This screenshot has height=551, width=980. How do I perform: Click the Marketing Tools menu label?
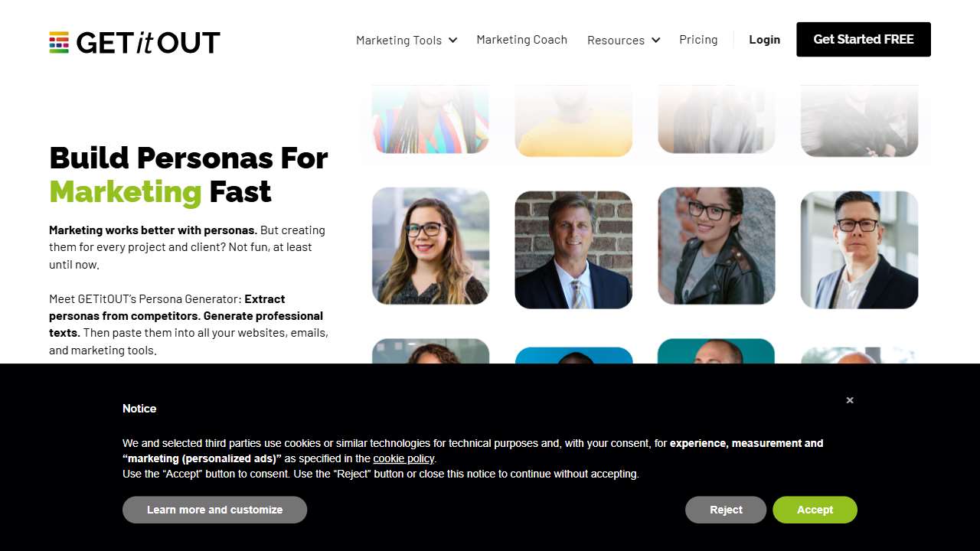[x=399, y=40]
